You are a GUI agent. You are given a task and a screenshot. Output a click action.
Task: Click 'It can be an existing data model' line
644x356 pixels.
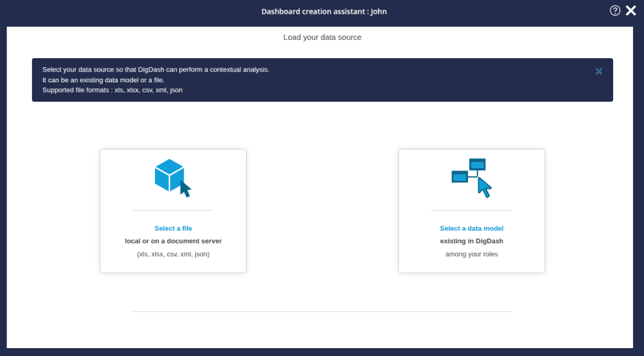(103, 80)
